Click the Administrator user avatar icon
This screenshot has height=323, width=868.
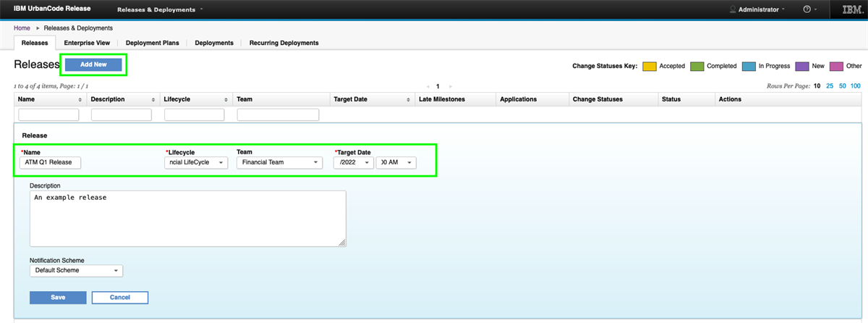(733, 9)
